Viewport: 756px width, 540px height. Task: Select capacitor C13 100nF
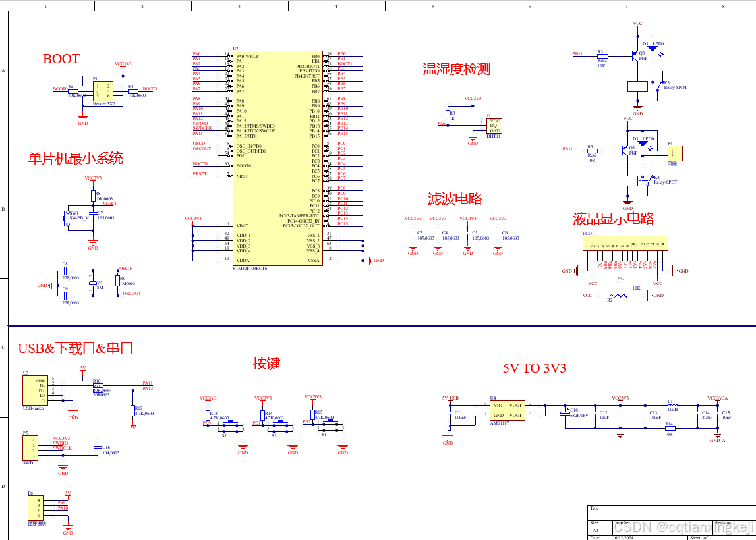[x=645, y=414]
